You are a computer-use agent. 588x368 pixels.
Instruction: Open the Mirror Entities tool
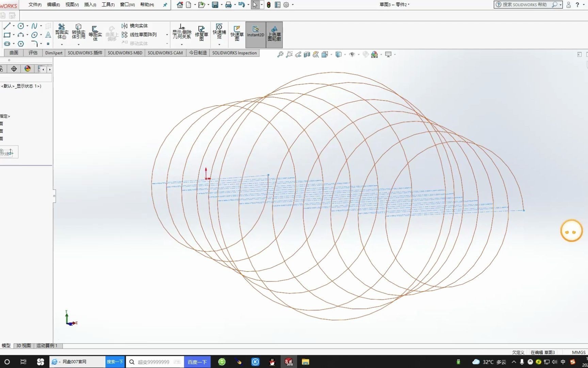[x=136, y=26]
